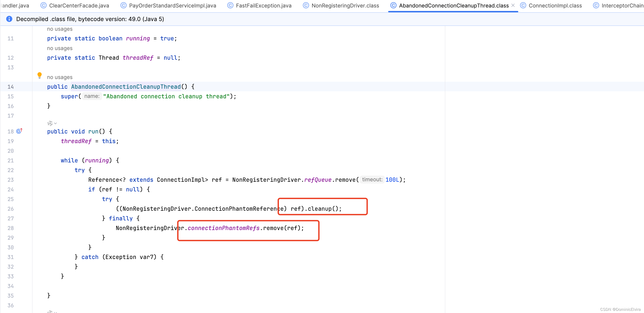Click line number 23 in the gutter
Screen dimensions: 644x313
pyautogui.click(x=11, y=180)
